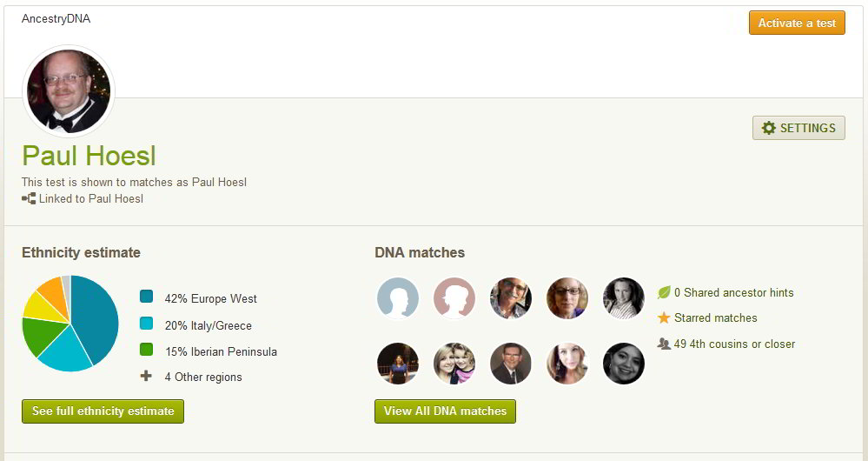The height and width of the screenshot is (461, 868).
Task: Click the Settings gear icon
Action: tap(768, 128)
